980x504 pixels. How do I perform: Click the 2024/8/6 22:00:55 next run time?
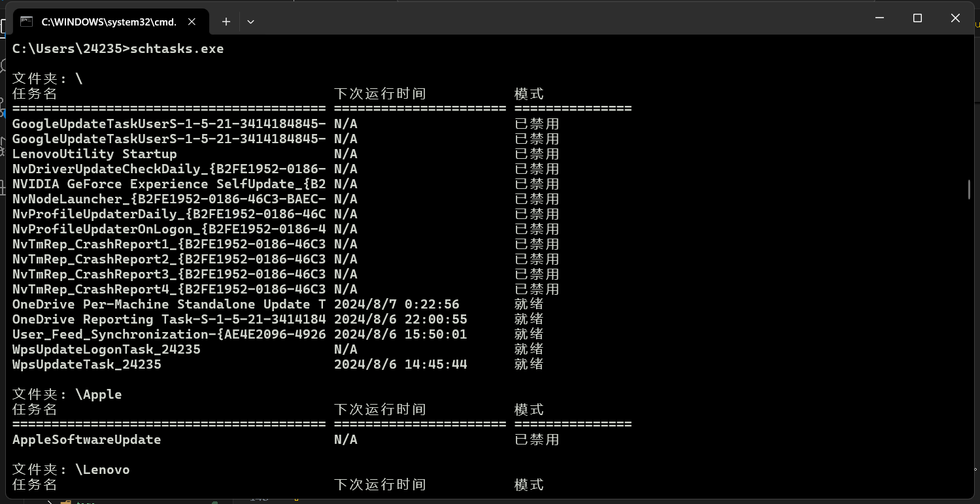pyautogui.click(x=400, y=320)
